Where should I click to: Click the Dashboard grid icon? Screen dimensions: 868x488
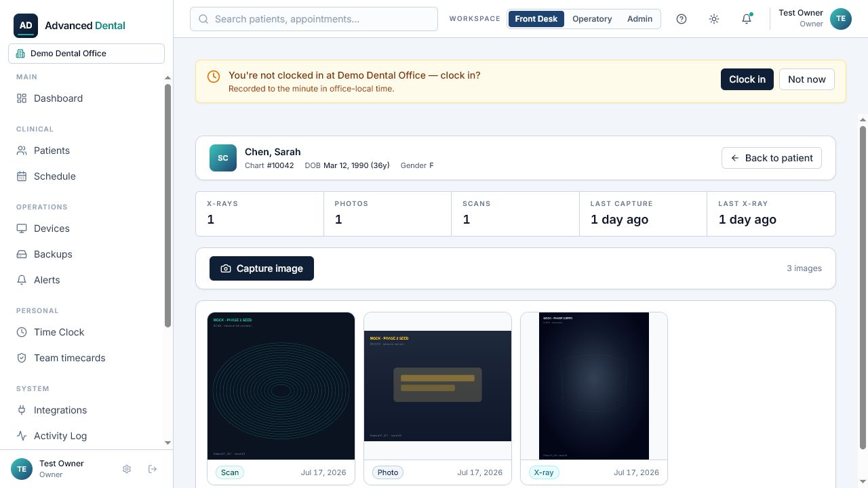tap(22, 98)
